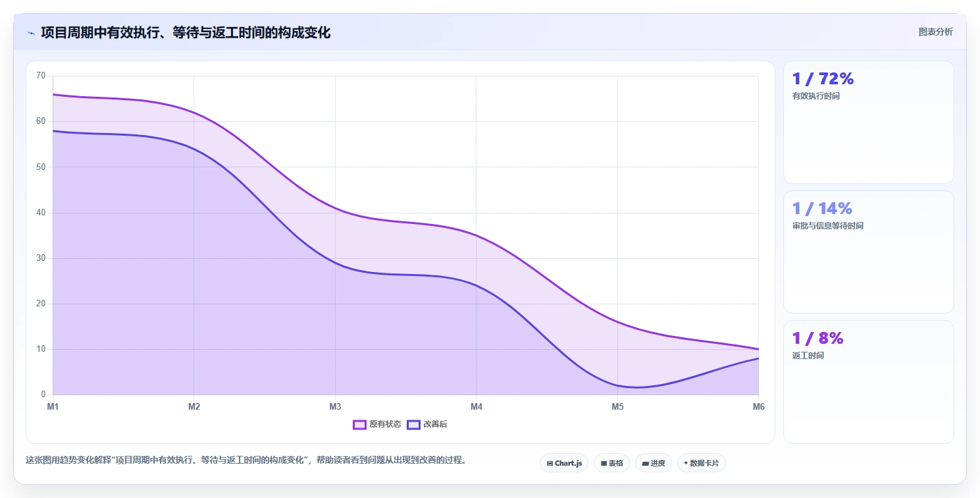Click the chart title 项目周期中有效执行 heading
The image size is (980, 498).
pyautogui.click(x=186, y=32)
